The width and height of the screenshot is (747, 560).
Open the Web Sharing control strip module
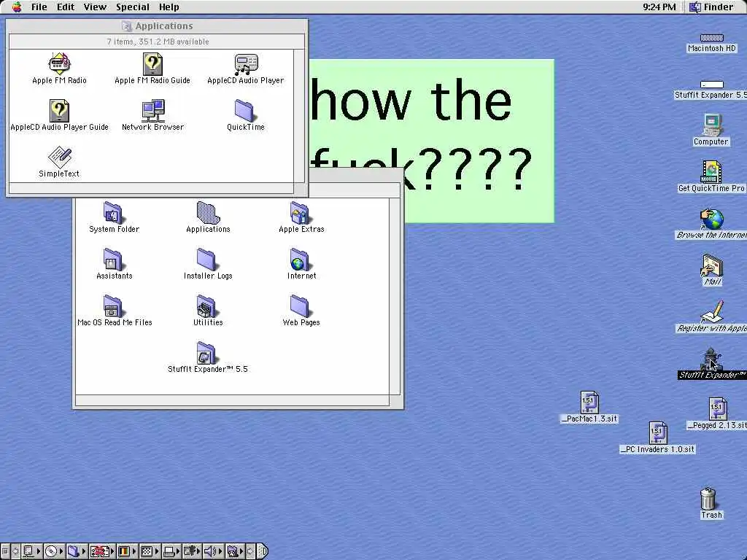click(236, 551)
